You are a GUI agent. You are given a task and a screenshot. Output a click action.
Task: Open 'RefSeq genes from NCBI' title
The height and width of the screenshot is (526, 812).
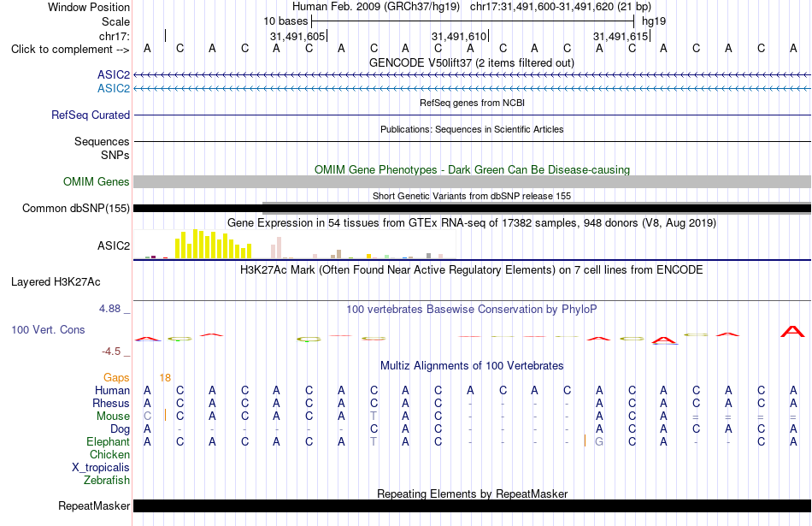coord(472,103)
